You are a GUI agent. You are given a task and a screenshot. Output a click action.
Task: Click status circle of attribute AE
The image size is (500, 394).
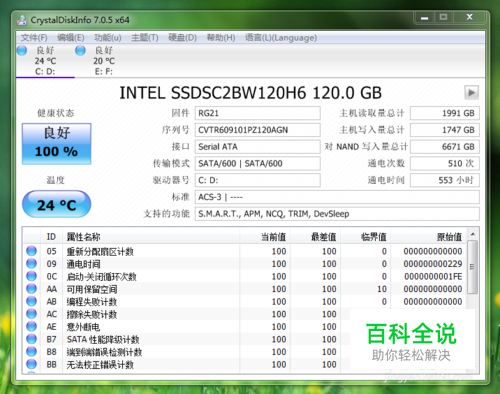tap(32, 327)
